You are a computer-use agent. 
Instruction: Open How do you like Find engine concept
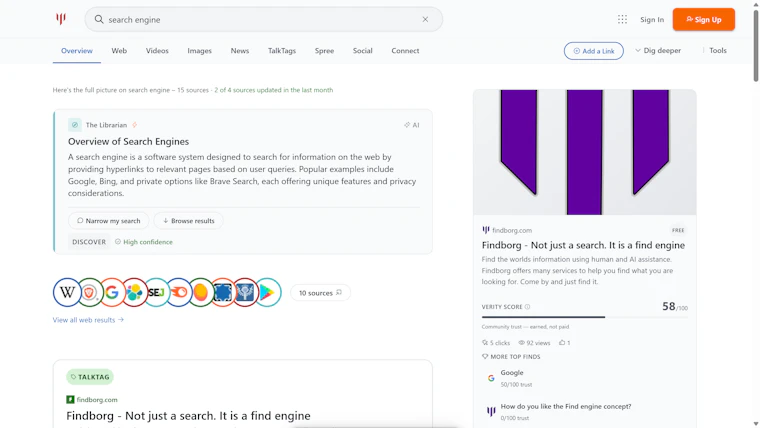click(586, 412)
